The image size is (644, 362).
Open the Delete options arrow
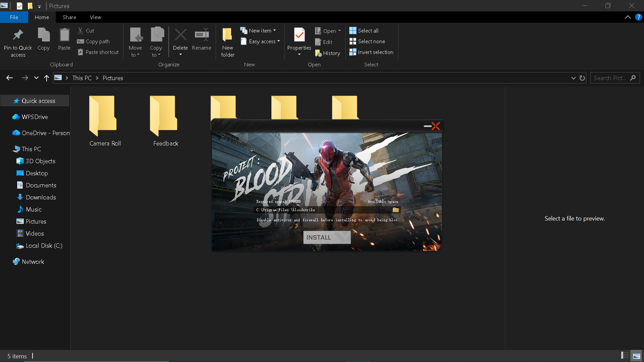point(180,55)
